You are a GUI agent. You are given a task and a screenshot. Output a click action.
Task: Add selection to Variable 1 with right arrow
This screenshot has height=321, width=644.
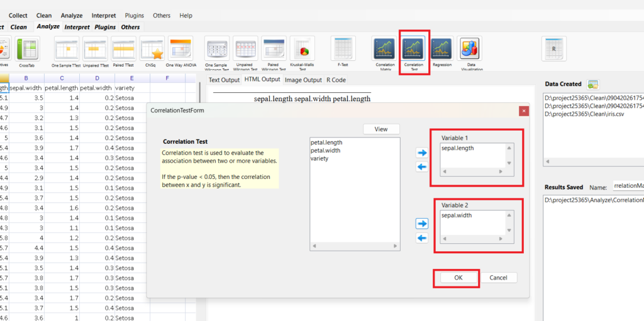click(x=422, y=153)
